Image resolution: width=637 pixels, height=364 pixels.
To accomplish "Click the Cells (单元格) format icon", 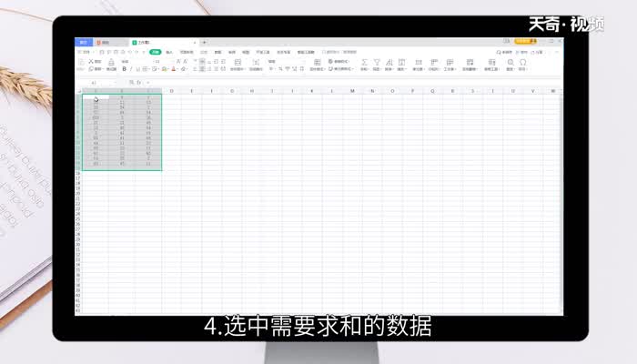I will (418, 62).
